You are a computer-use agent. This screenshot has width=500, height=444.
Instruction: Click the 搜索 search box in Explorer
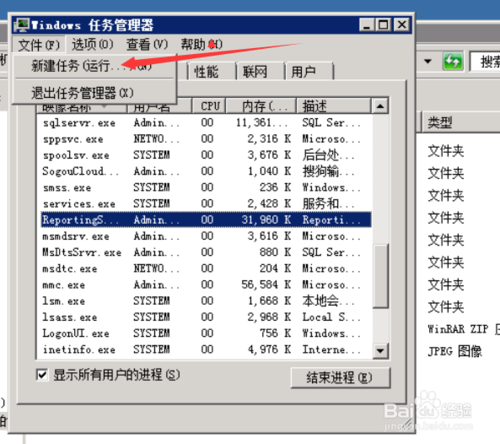pyautogui.click(x=485, y=62)
